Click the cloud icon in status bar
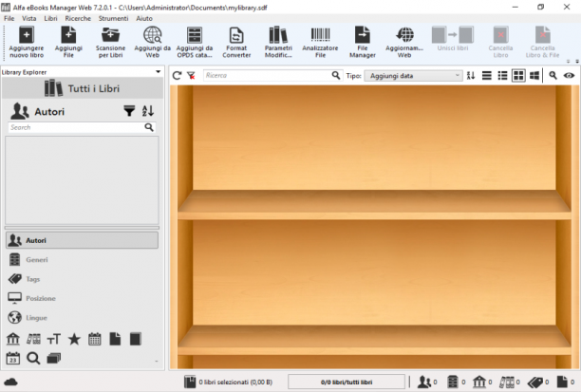 tap(10, 382)
